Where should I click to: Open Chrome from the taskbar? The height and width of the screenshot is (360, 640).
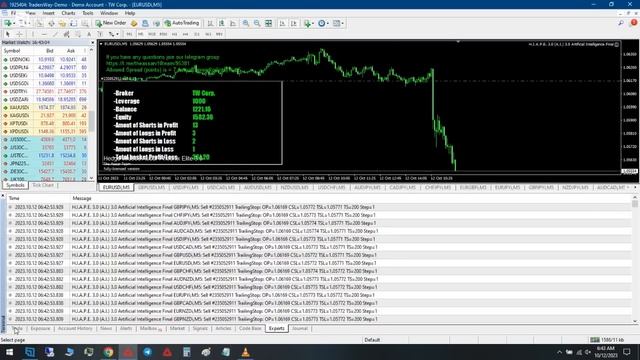tap(108, 352)
